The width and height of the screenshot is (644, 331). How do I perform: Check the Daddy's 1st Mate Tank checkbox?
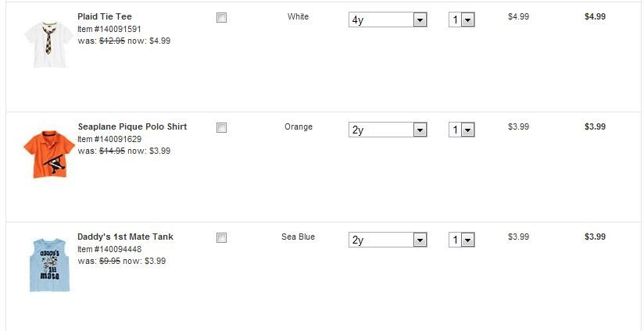[x=221, y=238]
